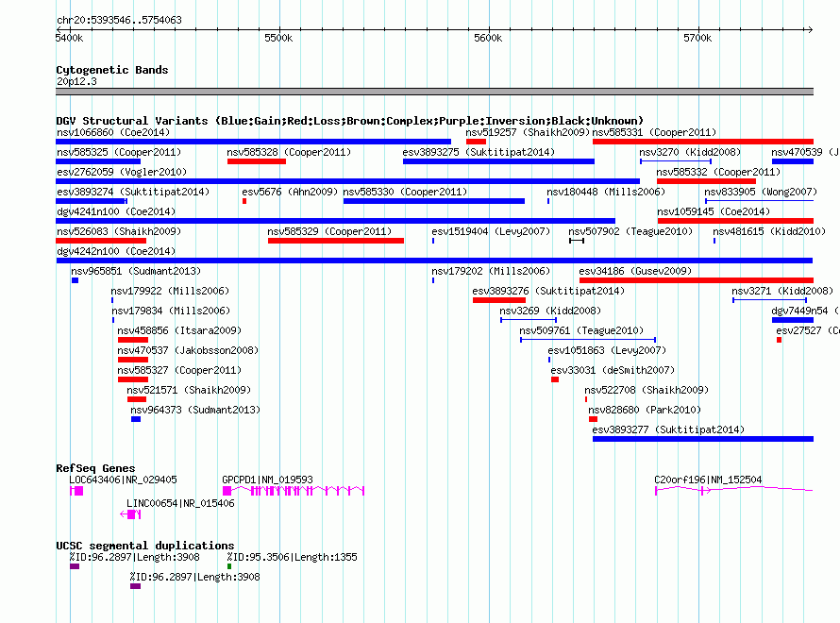Open nsv180448 (Mills2006) variant label
The image size is (840, 623).
(x=606, y=192)
